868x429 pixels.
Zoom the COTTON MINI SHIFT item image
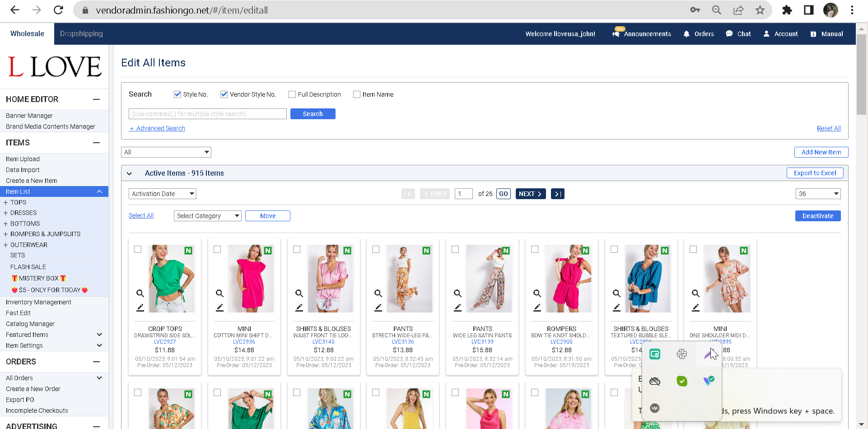219,294
